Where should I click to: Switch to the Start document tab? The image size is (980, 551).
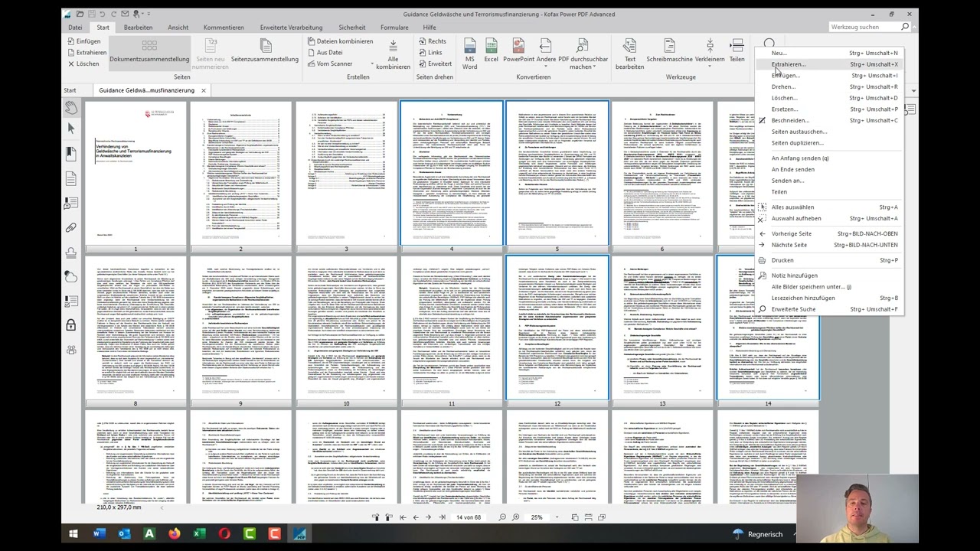pos(70,90)
